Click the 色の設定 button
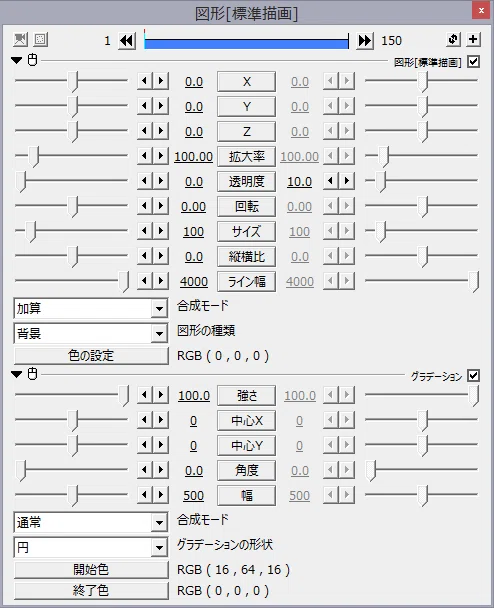The width and height of the screenshot is (494, 608). 91,356
